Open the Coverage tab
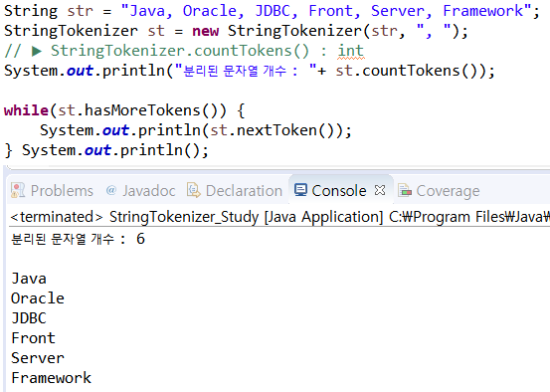This screenshot has width=550, height=392. [x=439, y=191]
